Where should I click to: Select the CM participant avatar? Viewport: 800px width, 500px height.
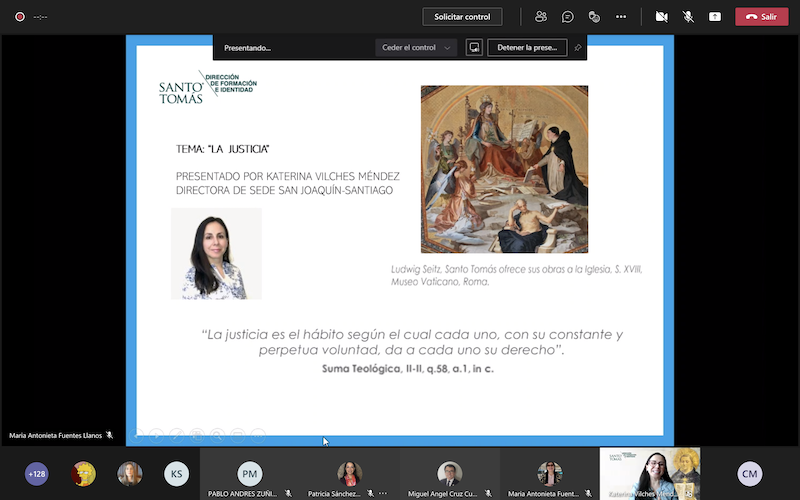[750, 474]
